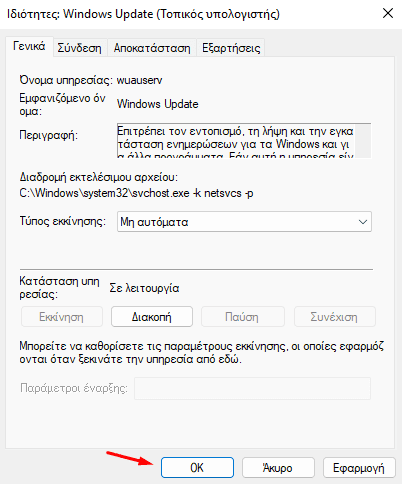Expand the Τύπος εκκίνησης dropdown

pyautogui.click(x=244, y=222)
